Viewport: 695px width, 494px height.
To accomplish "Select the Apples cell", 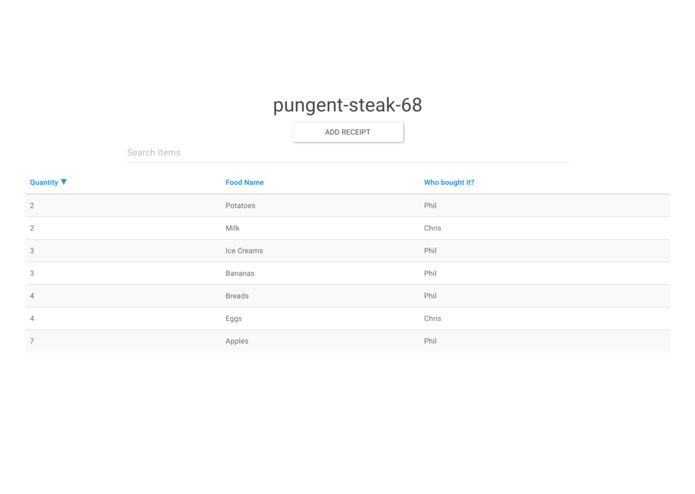I will pos(237,341).
